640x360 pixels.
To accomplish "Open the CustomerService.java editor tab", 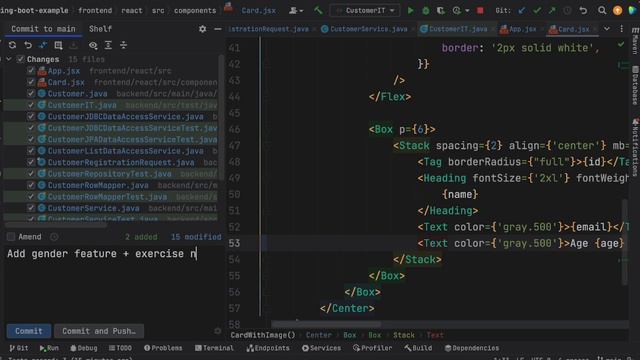I will (364, 29).
